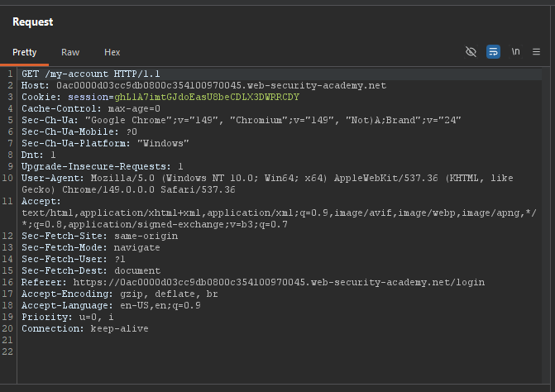Viewport: 555px width, 392px height.
Task: Show non-printable characters with \n button
Action: pos(515,52)
